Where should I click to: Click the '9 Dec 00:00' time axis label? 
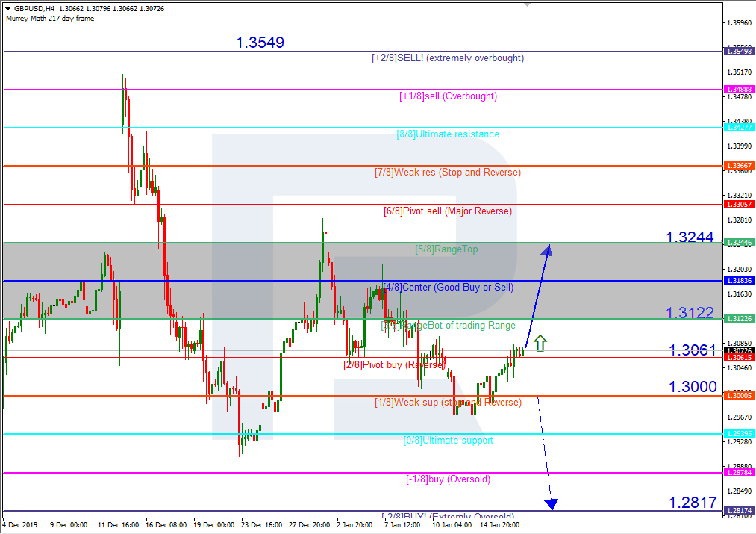point(69,525)
